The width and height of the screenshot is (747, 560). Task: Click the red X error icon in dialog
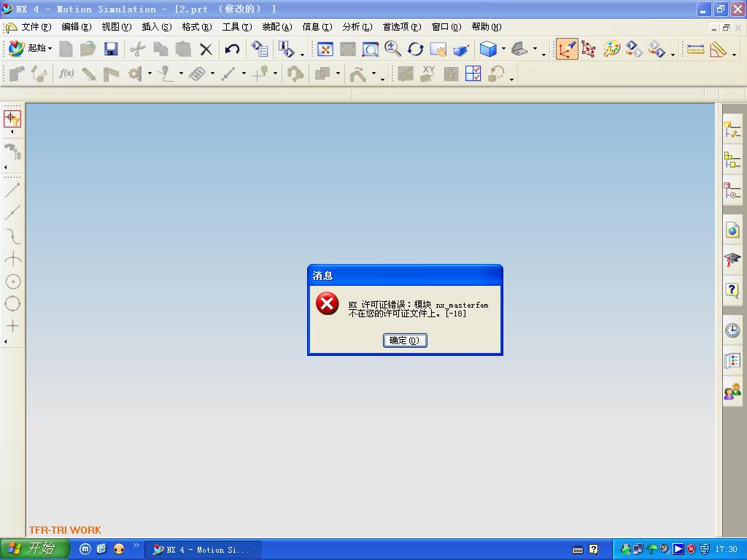coord(328,303)
